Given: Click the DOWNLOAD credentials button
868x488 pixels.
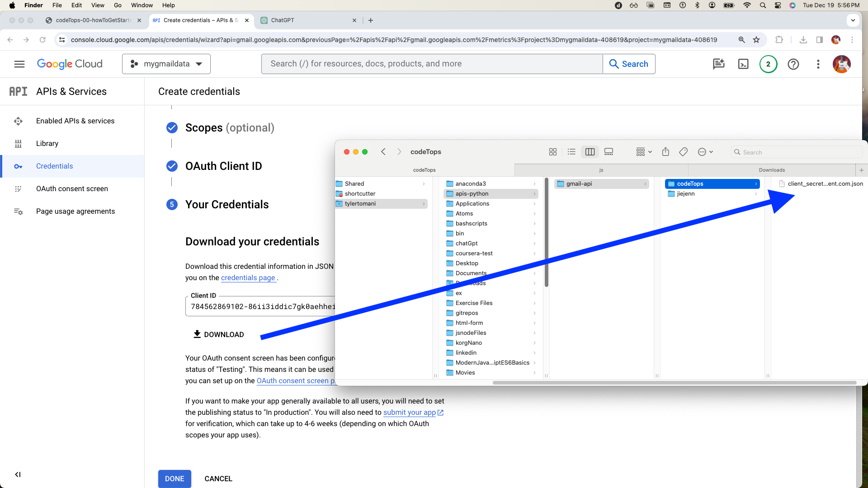Looking at the screenshot, I should (219, 334).
